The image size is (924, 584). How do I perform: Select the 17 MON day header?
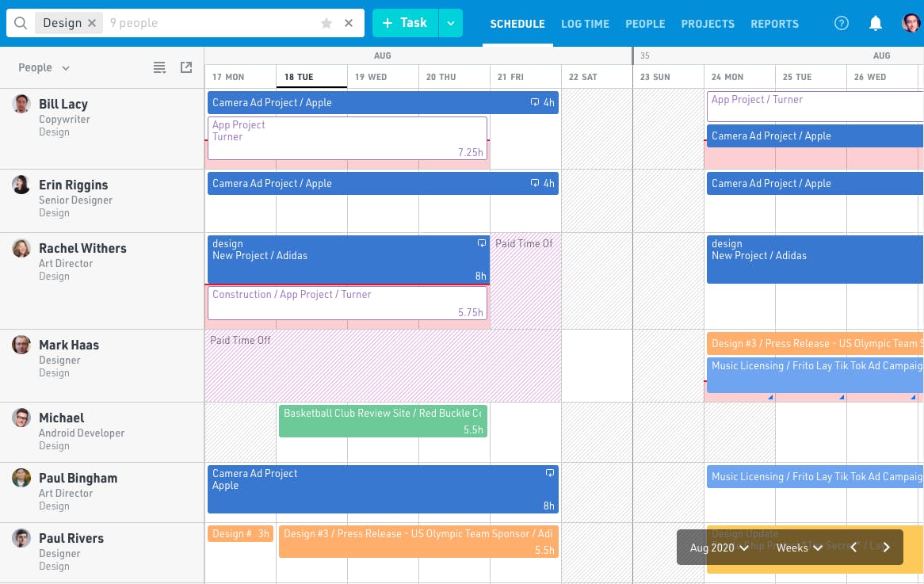[x=240, y=77]
